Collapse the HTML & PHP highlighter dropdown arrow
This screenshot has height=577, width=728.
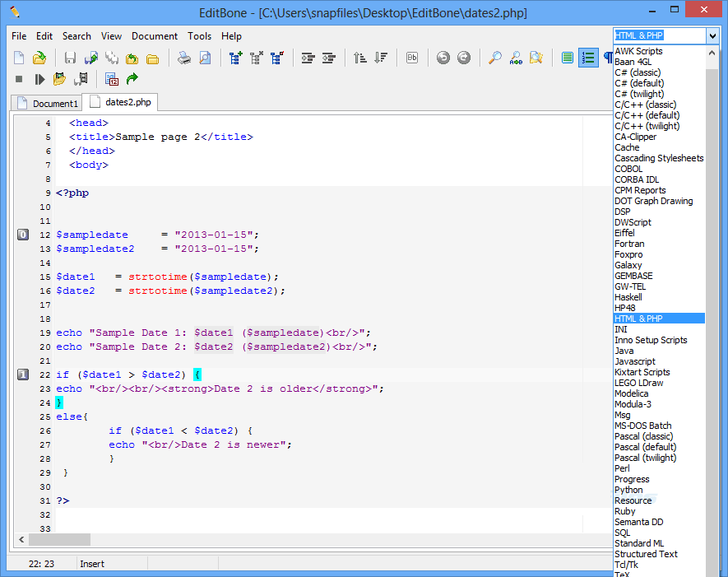712,35
